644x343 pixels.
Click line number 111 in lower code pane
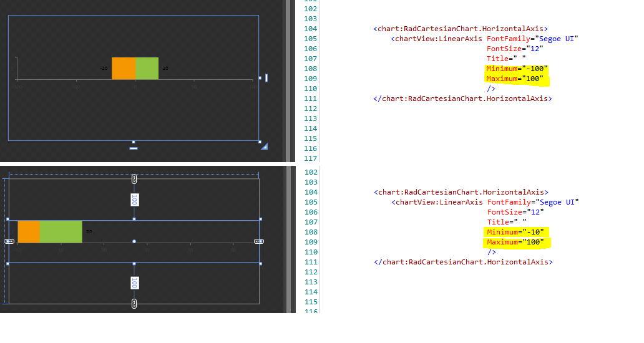coord(311,262)
